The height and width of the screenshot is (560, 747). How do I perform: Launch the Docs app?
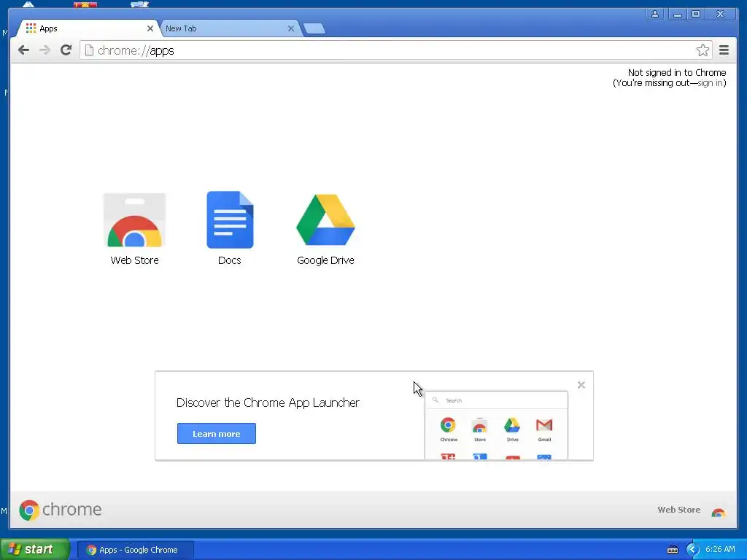(230, 220)
